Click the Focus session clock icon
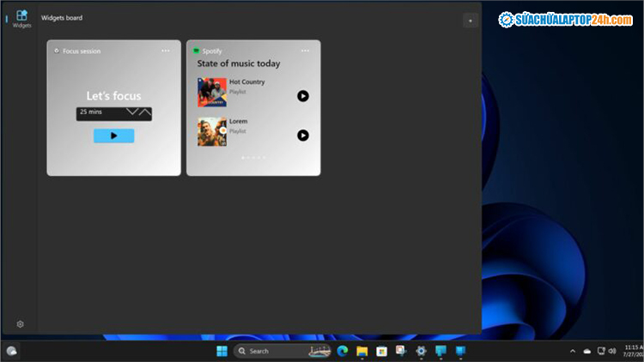 click(57, 51)
